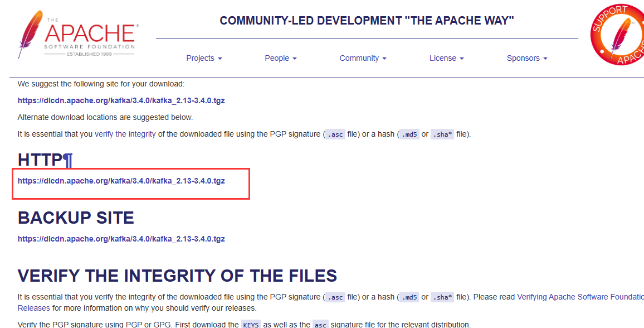Open the suggested Kafka download link at top
This screenshot has width=644, height=328.
click(x=121, y=101)
